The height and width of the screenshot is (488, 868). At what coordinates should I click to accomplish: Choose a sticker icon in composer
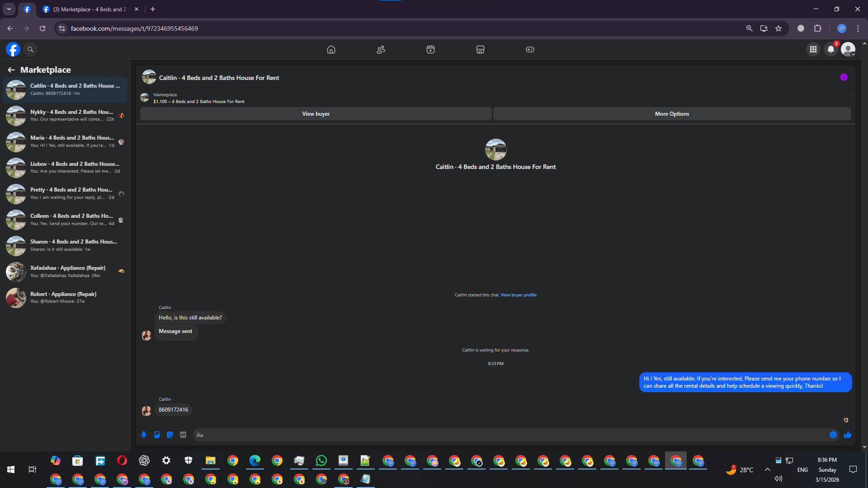click(x=170, y=435)
